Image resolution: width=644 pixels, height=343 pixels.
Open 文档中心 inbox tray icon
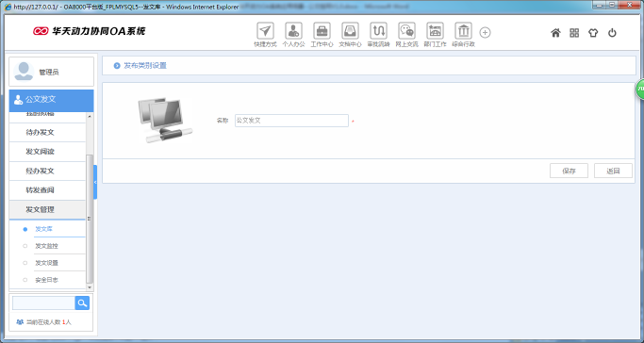[351, 31]
